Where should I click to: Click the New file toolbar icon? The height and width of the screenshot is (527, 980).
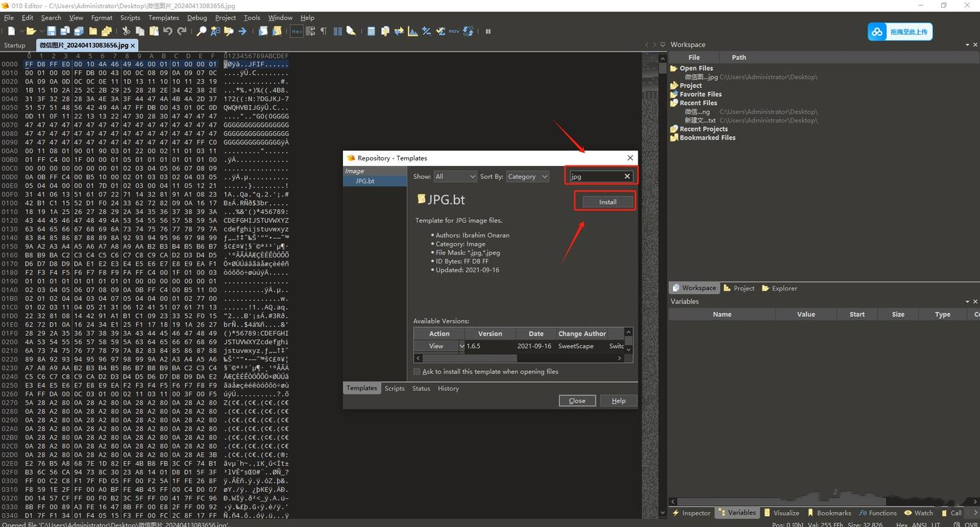(12, 31)
